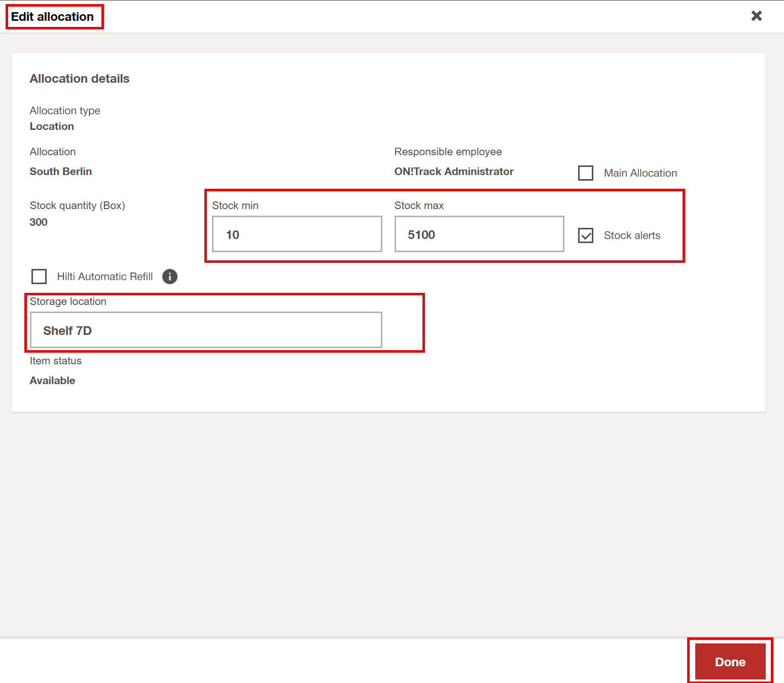
Task: Select the South Berlin allocation value
Action: tap(61, 172)
